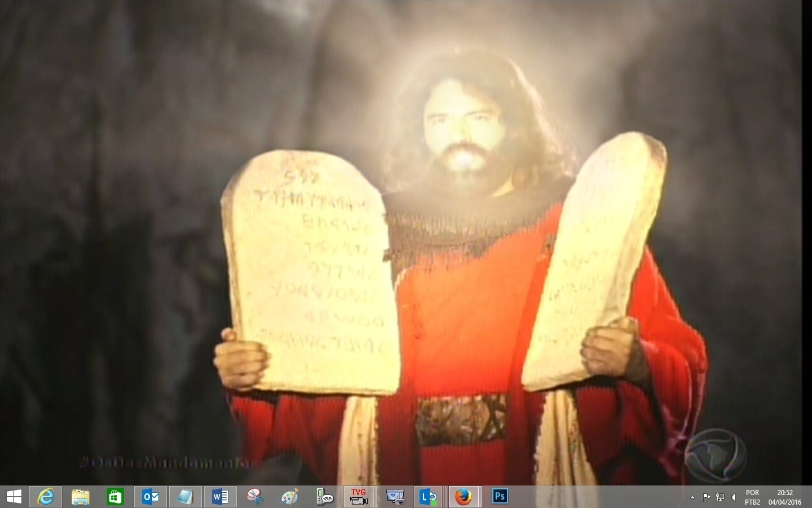Screen dimensions: 812x508
Task: Switch to Microsoft Word in taskbar
Action: (x=220, y=497)
